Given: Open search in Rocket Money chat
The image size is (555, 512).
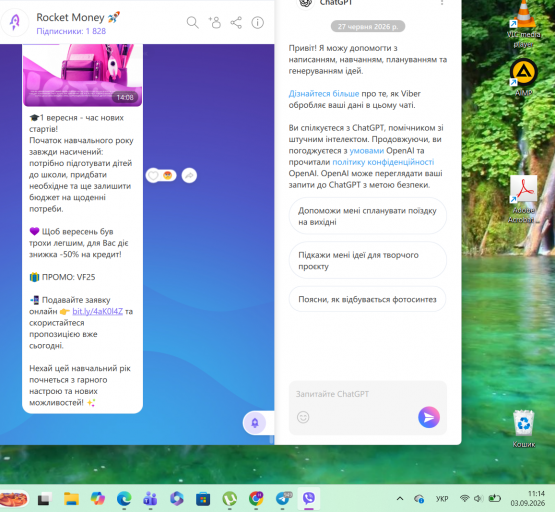Looking at the screenshot, I should tap(193, 23).
